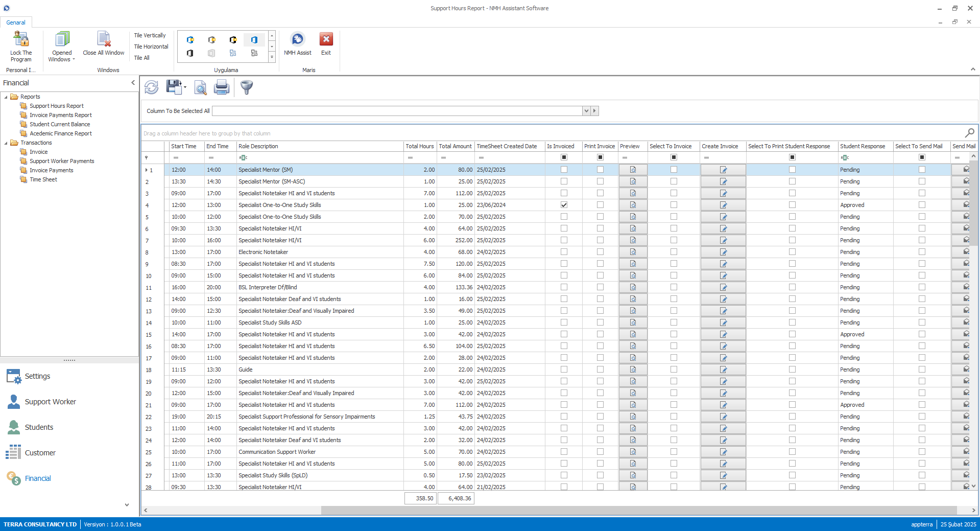Collapse the Financial navigation panel

[133, 83]
